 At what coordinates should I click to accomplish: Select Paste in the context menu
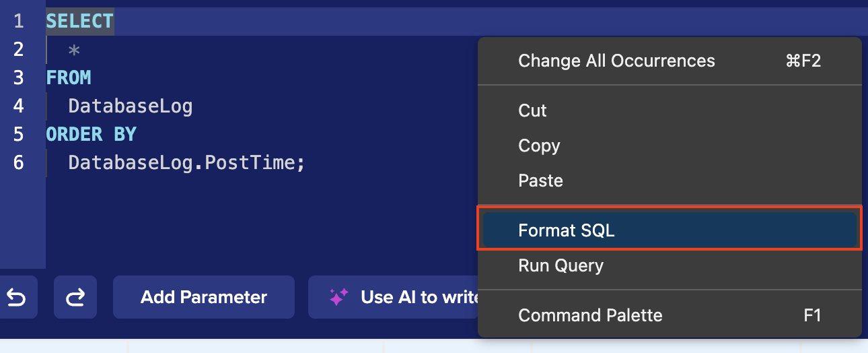[540, 181]
